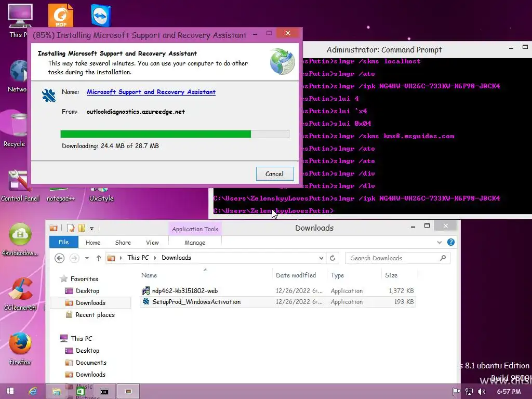Image resolution: width=532 pixels, height=399 pixels.
Task: Click the volume speaker tray icon
Action: pyautogui.click(x=482, y=392)
